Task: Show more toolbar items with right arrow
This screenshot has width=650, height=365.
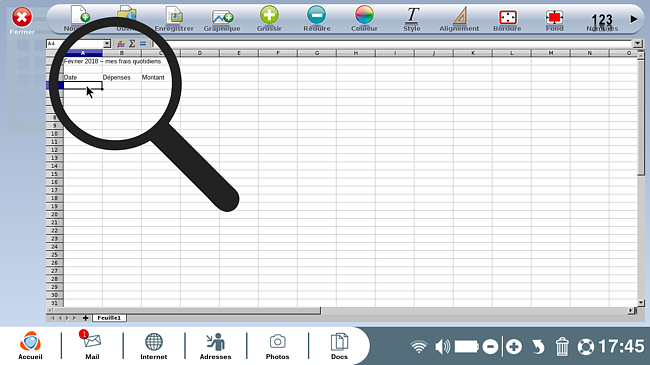Action: click(x=634, y=19)
